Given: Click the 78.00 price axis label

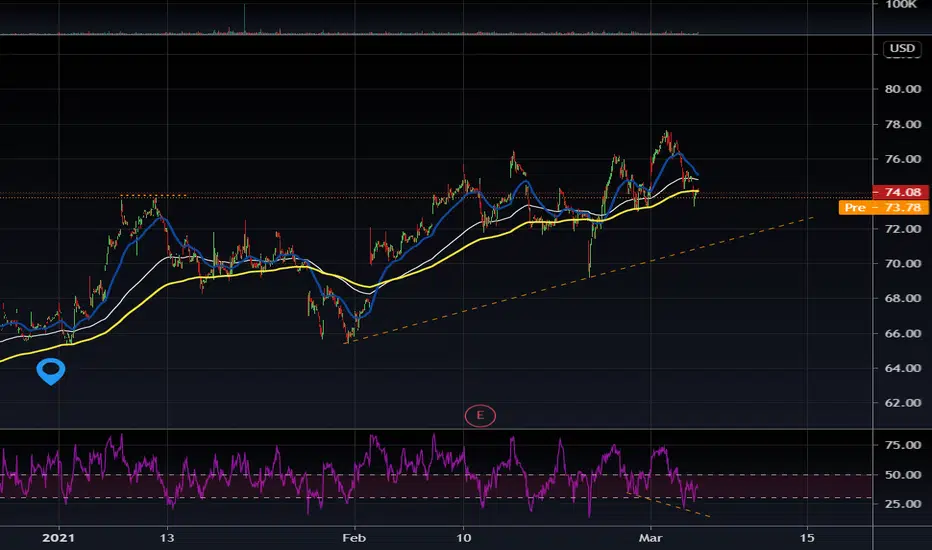Looking at the screenshot, I should (x=903, y=124).
